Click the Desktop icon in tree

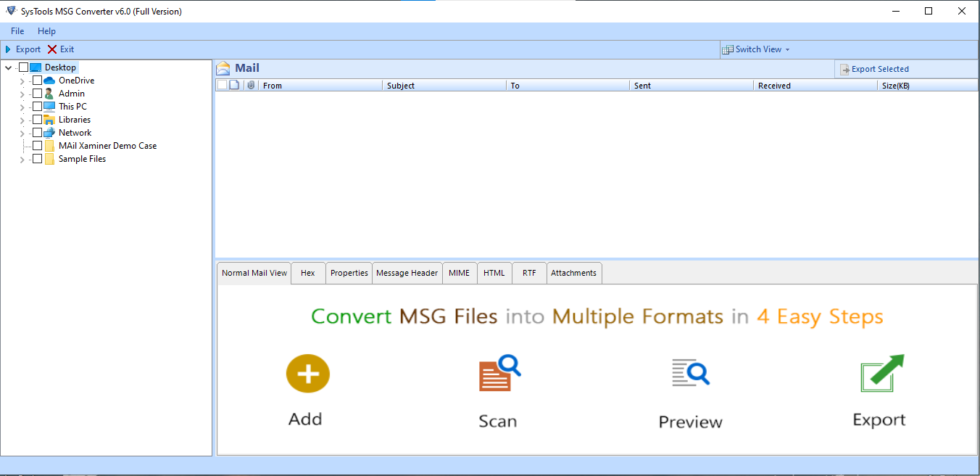pos(36,67)
